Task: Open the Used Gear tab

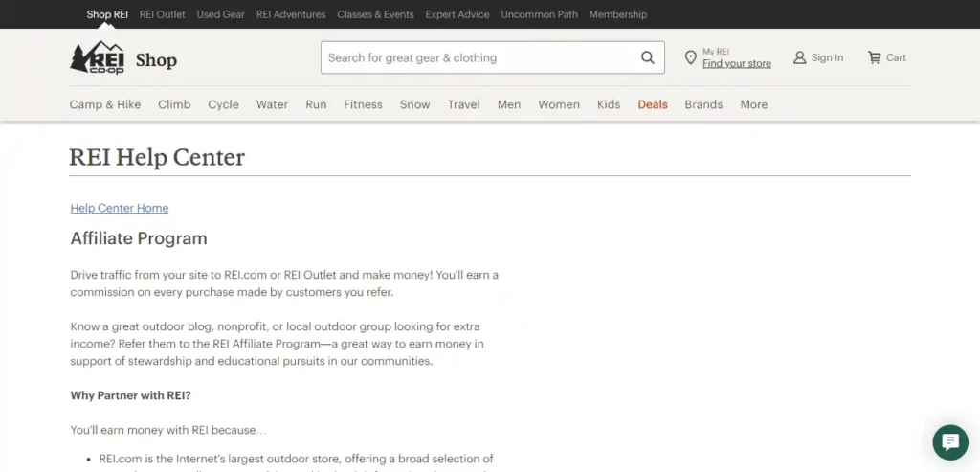Action: (x=220, y=14)
